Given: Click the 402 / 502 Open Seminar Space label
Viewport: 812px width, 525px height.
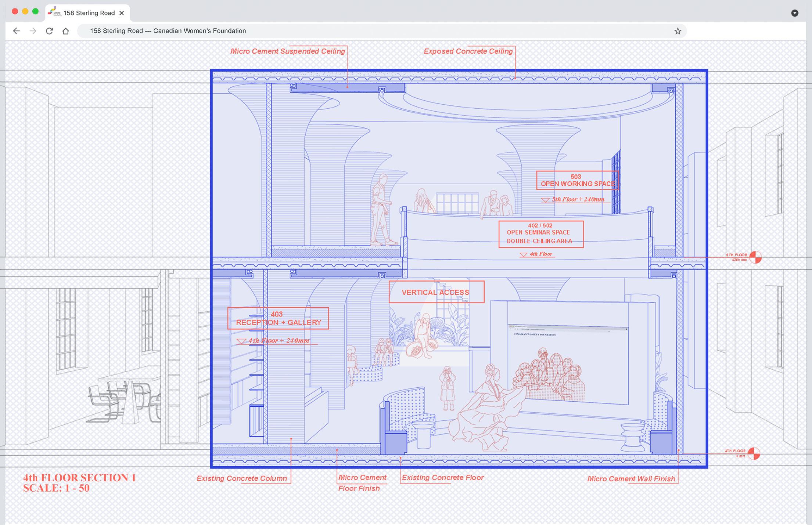Looking at the screenshot, I should pos(540,234).
